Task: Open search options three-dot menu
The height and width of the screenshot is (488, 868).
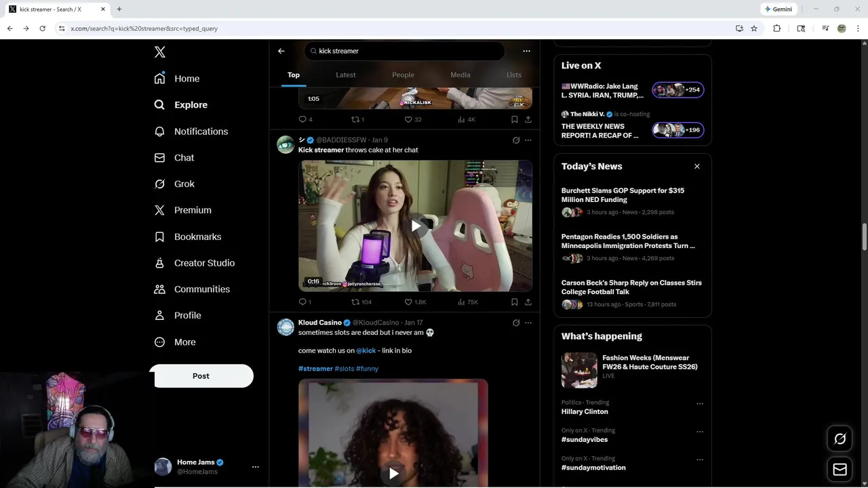Action: (526, 51)
